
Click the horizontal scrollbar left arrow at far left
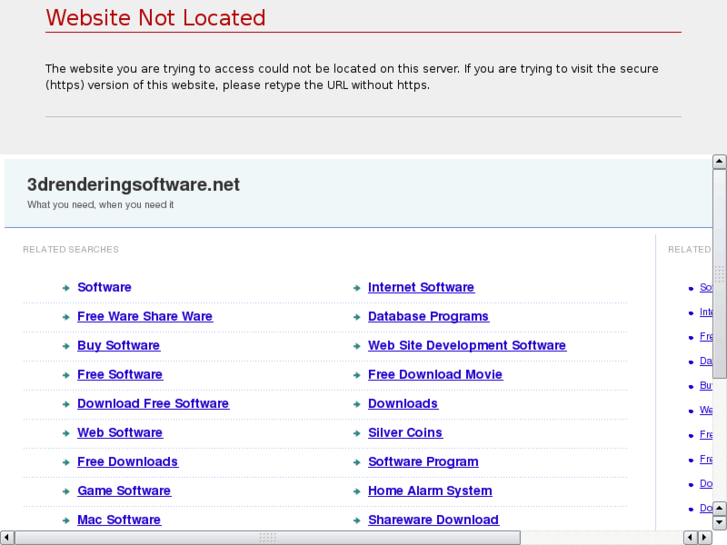6,537
